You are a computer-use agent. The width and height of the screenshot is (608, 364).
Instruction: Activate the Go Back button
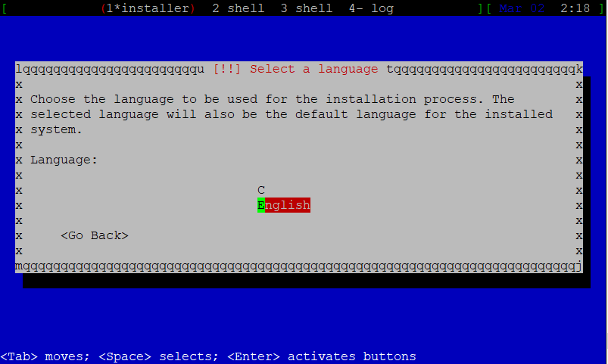[95, 235]
